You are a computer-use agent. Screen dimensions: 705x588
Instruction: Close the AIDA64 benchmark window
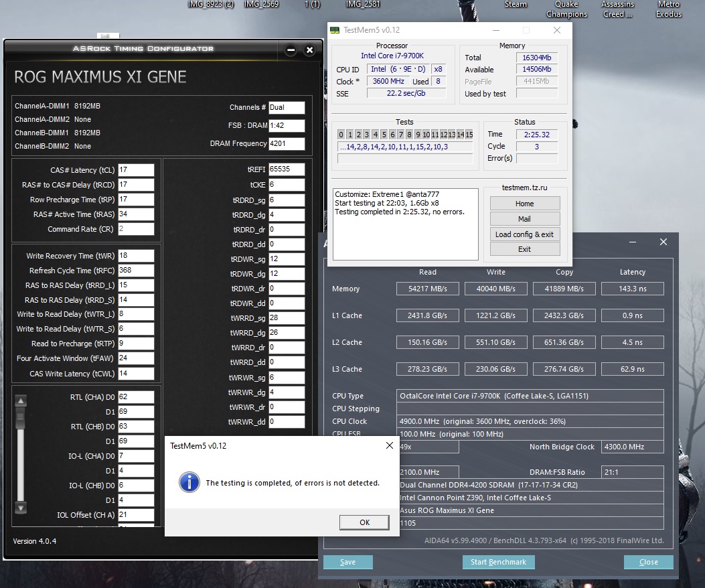click(663, 242)
